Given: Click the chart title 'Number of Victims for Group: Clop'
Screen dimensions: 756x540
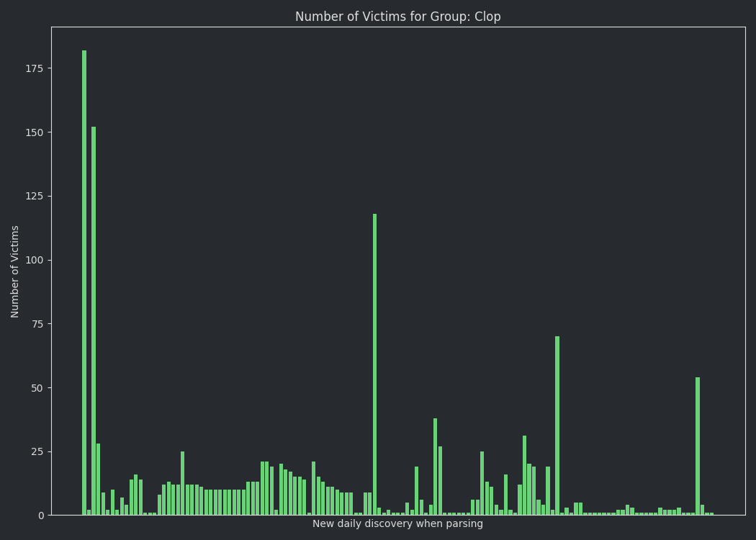Looking at the screenshot, I should [397, 17].
